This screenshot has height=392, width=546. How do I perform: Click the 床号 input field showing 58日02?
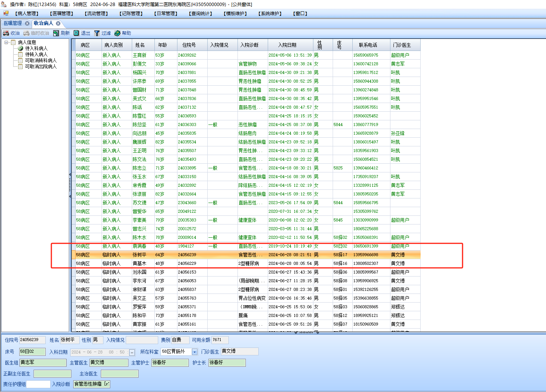[x=32, y=352]
